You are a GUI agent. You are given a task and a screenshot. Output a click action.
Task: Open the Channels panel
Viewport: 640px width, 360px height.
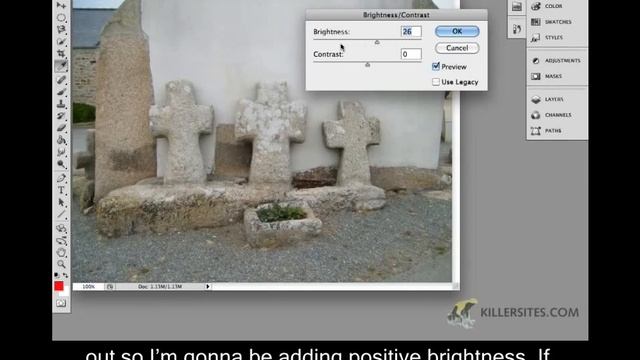[557, 115]
